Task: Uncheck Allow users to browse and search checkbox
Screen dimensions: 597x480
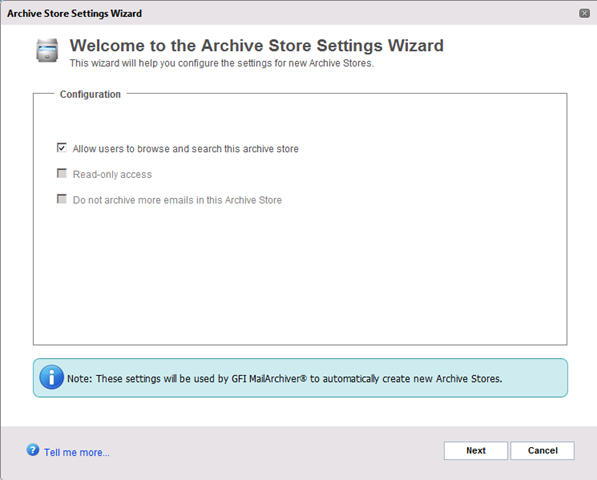Action: pos(62,147)
